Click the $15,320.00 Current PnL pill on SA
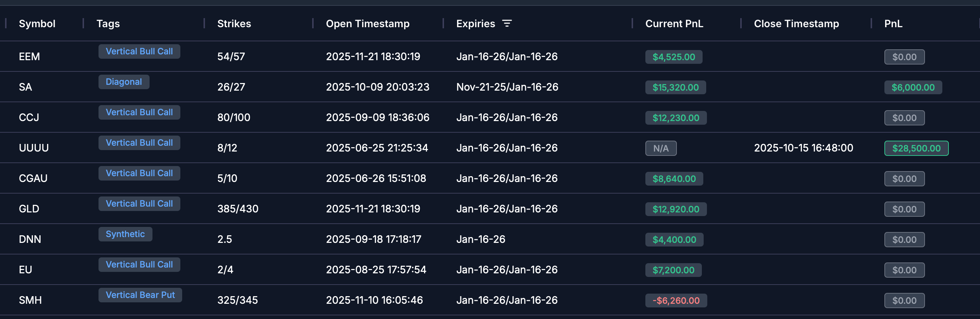The image size is (980, 319). click(675, 87)
